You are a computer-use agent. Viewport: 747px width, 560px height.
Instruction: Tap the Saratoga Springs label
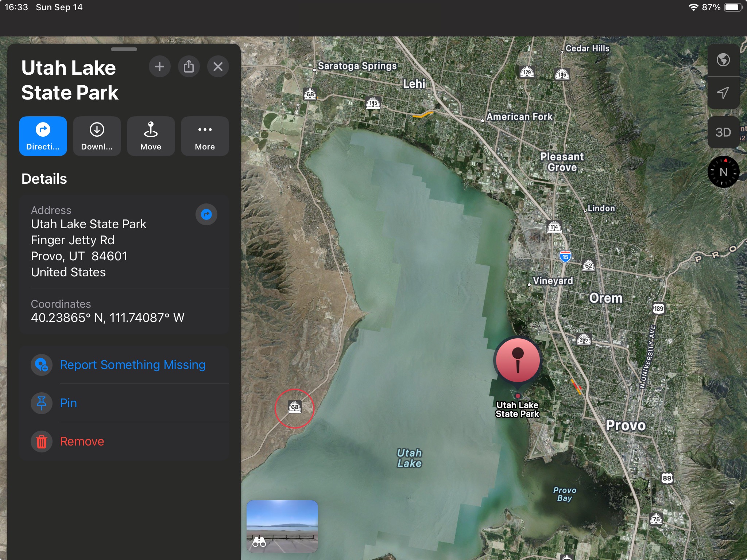357,66
